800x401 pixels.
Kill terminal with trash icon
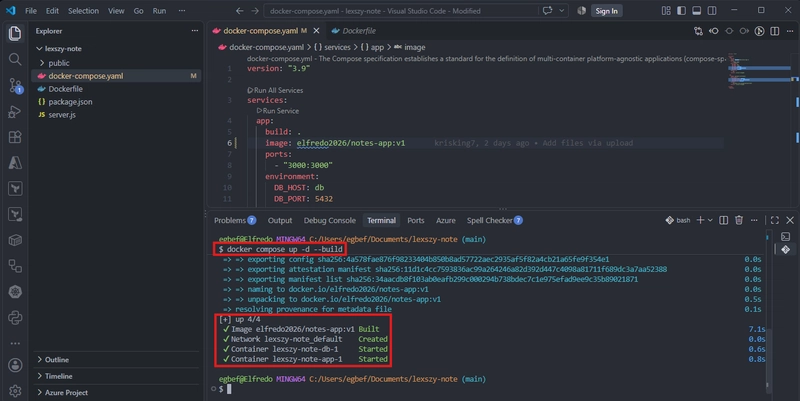coord(739,220)
